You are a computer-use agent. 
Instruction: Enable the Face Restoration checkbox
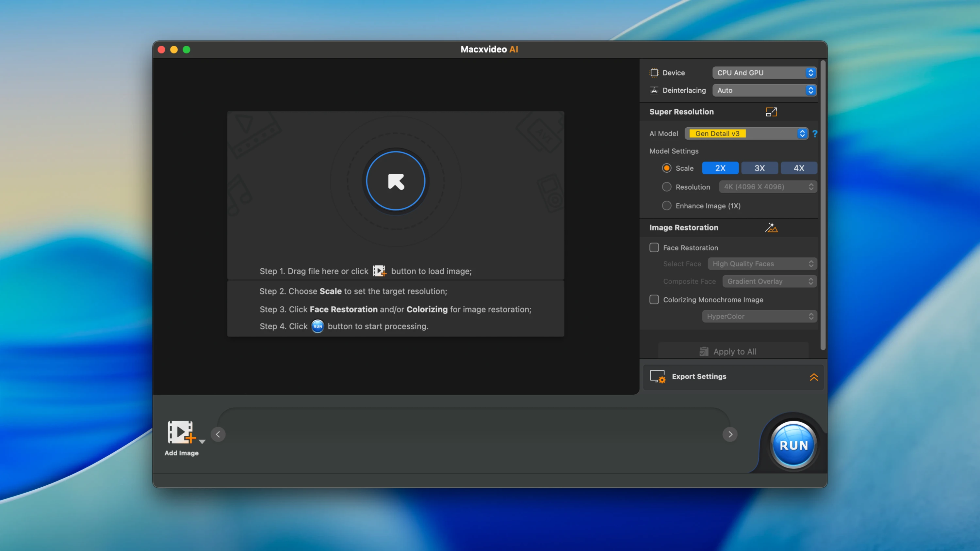(654, 247)
